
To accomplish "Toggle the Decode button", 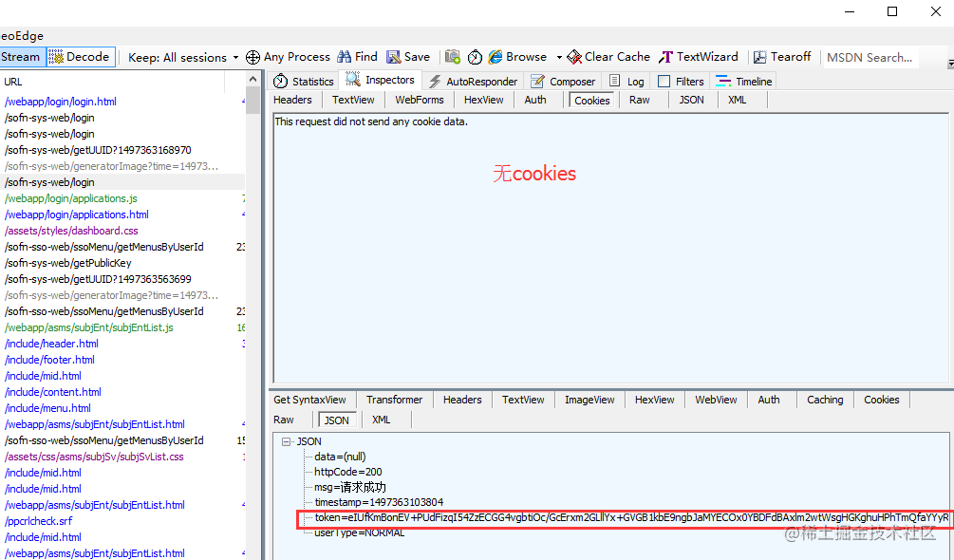I will pos(81,57).
